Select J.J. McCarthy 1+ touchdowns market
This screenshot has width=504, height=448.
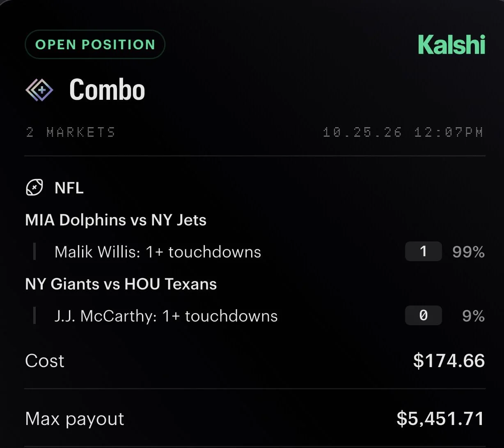(166, 316)
